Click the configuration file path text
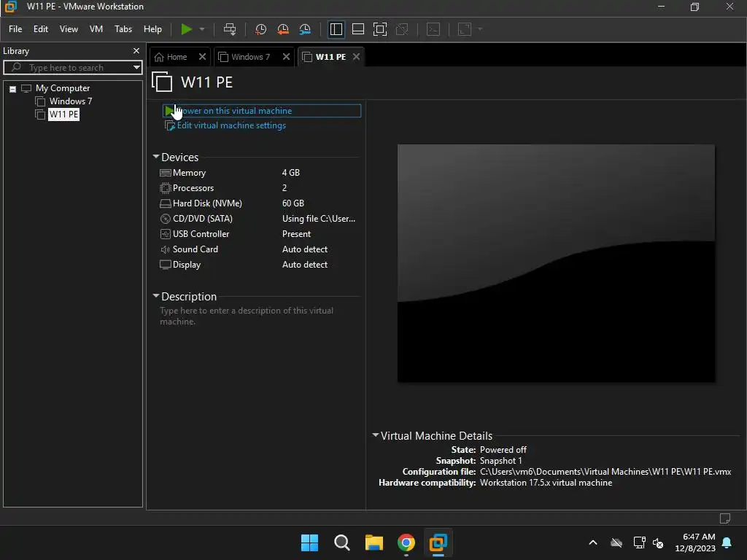The image size is (747, 560). coord(605,472)
